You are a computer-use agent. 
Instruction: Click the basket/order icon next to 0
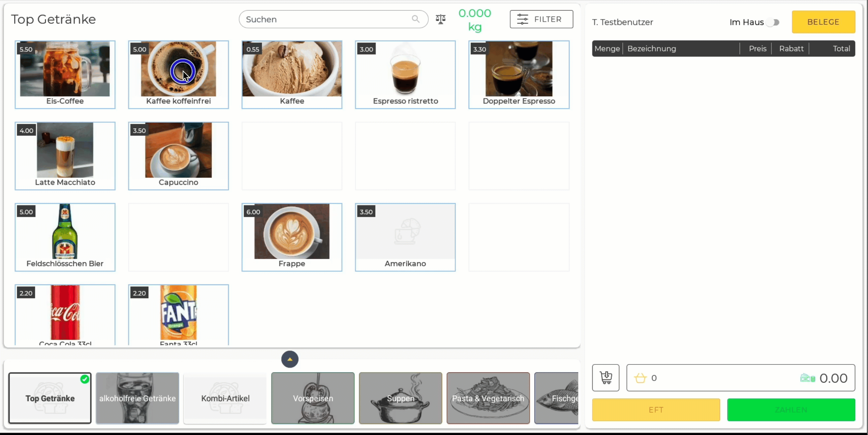coord(640,378)
